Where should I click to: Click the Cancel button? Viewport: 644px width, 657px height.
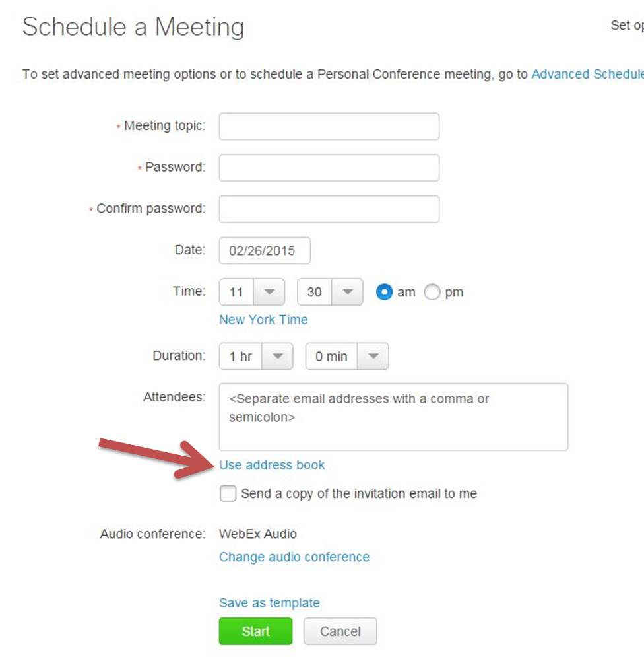pyautogui.click(x=340, y=631)
